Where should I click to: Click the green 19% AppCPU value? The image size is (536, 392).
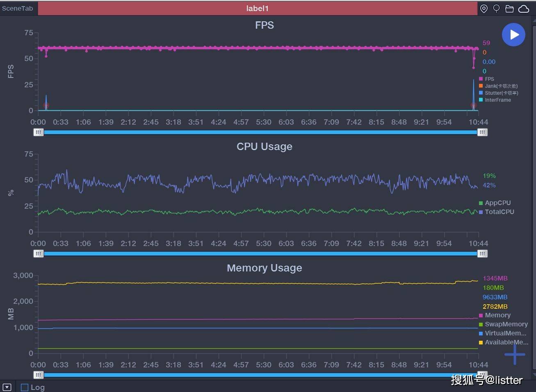(489, 175)
